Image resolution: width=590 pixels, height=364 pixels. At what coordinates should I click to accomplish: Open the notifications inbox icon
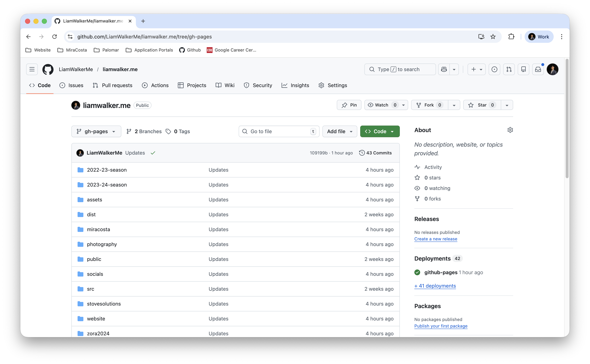pyautogui.click(x=538, y=69)
